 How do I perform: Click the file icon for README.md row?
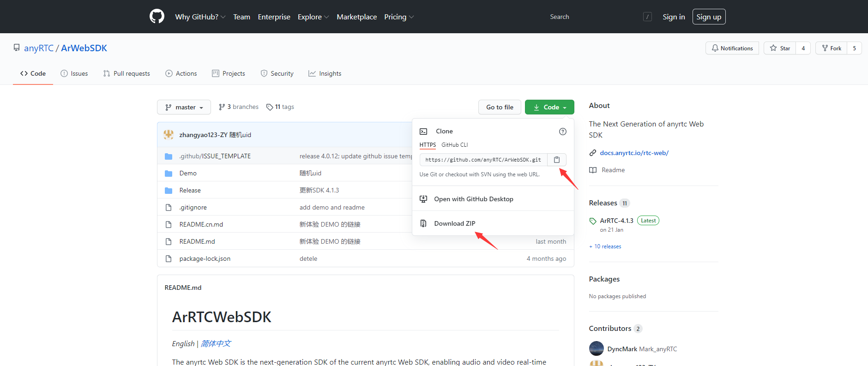pyautogui.click(x=169, y=241)
